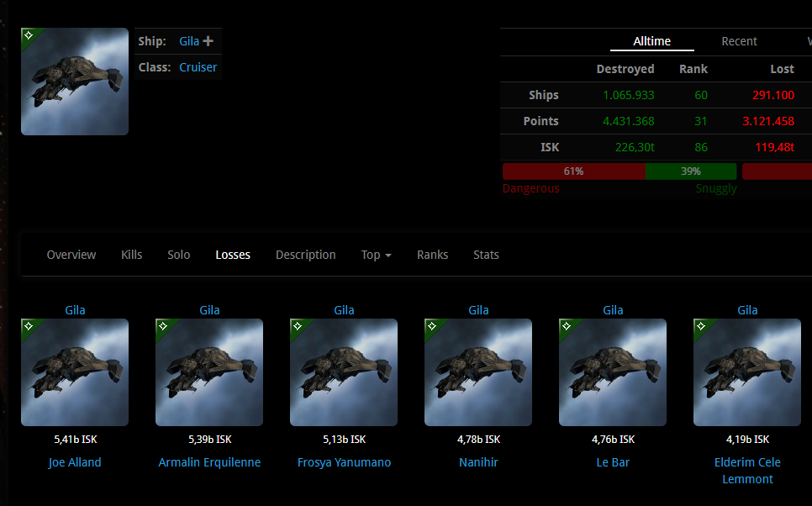812x506 pixels.
Task: Click Gila title link above 4,19b ISK loss
Action: (747, 310)
